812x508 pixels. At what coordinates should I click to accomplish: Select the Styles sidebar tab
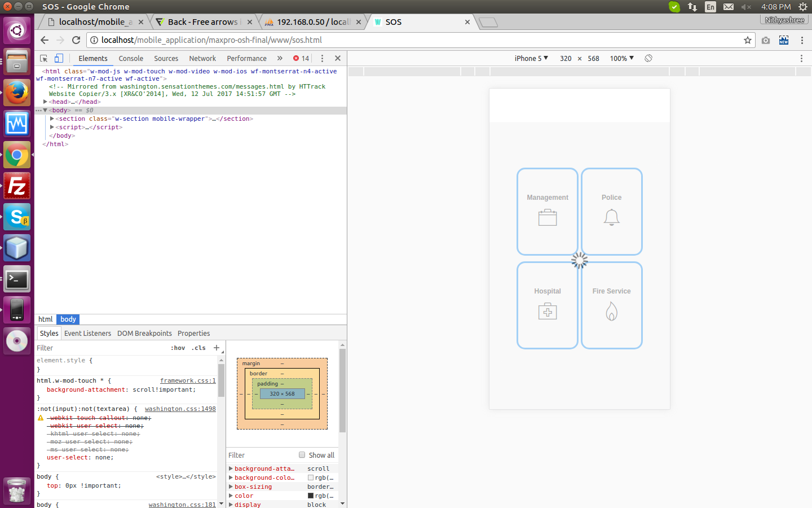(x=49, y=334)
